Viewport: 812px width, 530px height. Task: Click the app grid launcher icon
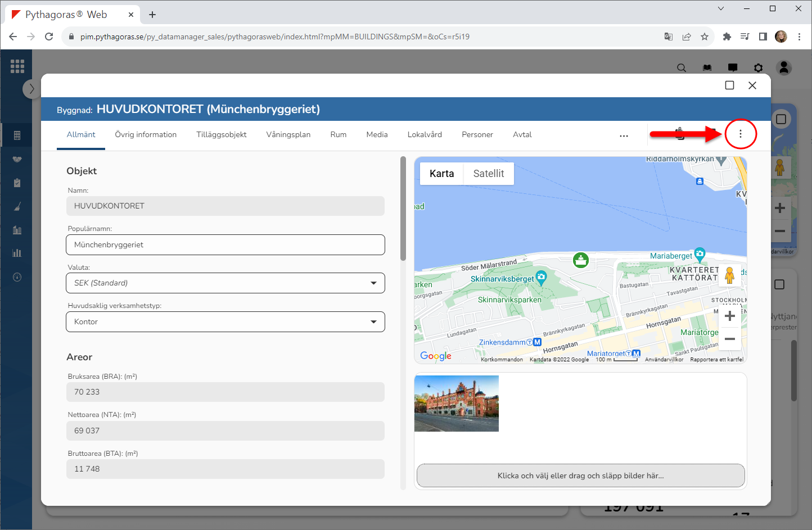(x=17, y=66)
